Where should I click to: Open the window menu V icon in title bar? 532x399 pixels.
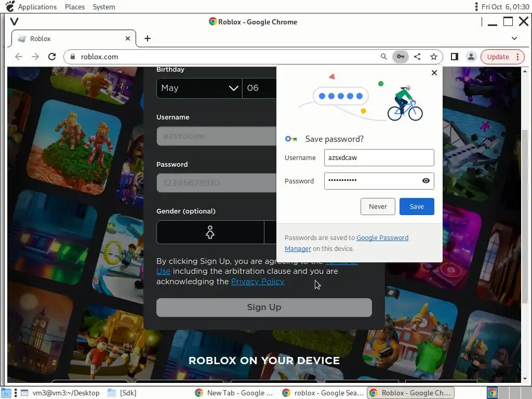[14, 22]
